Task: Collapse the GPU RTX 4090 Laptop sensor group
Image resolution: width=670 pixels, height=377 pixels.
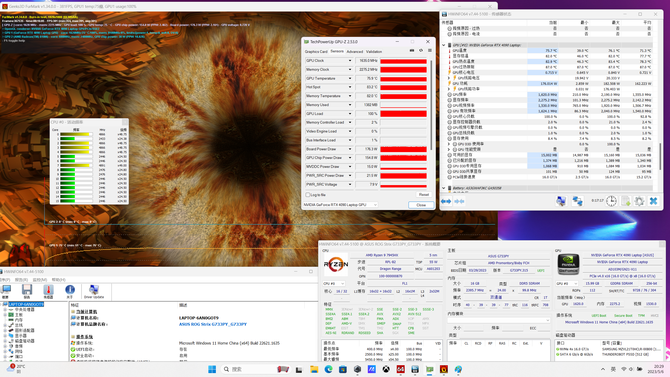Action: point(444,45)
